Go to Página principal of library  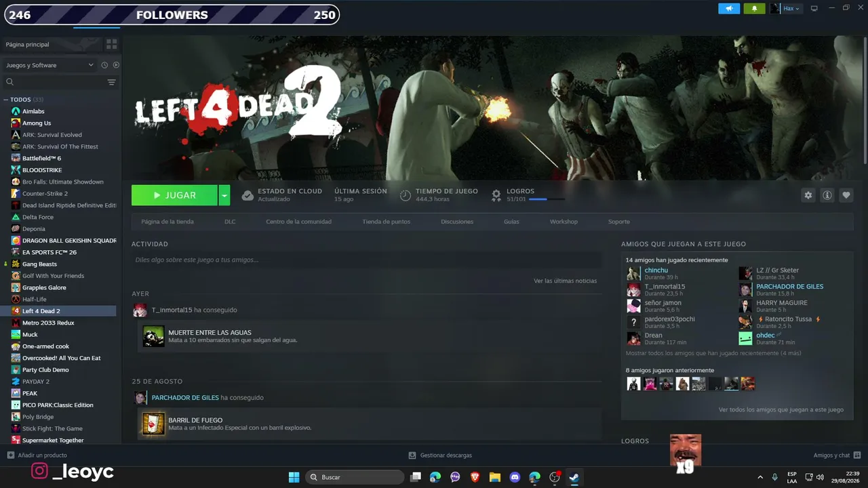(27, 45)
